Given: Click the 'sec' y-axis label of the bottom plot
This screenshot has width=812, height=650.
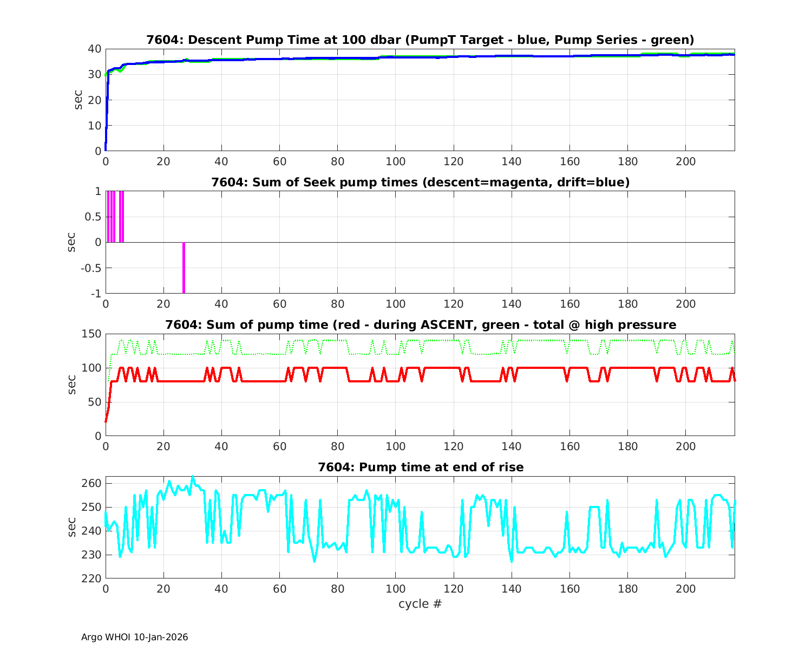Looking at the screenshot, I should [x=71, y=527].
